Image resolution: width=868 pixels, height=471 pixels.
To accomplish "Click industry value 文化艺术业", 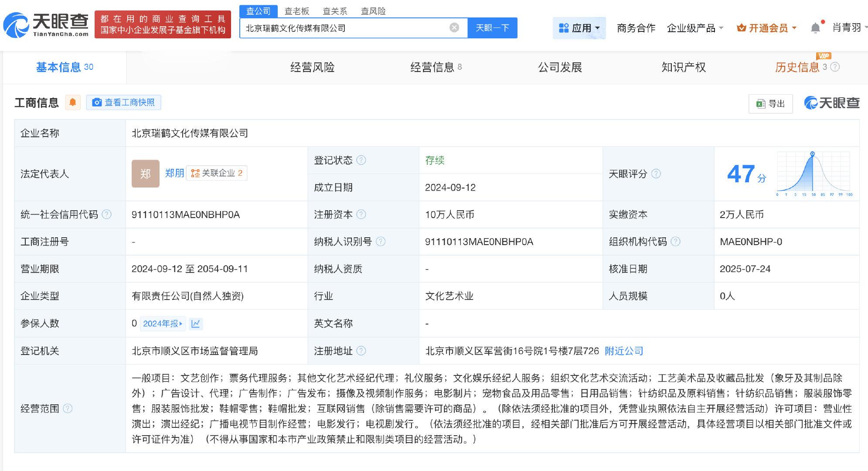I will coord(449,296).
